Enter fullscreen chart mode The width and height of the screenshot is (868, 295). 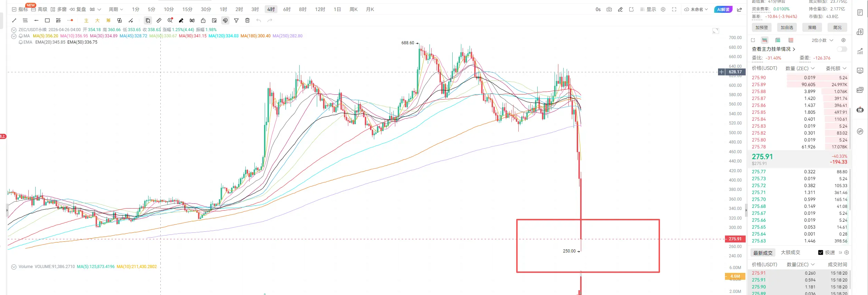674,9
